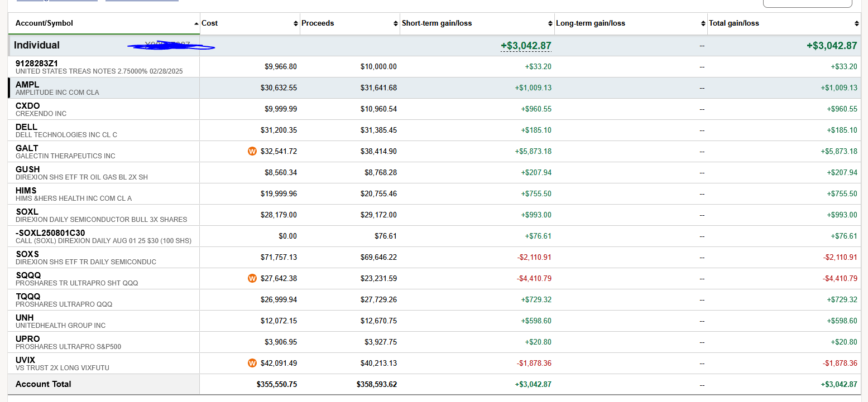This screenshot has height=402, width=868.
Task: Select the total gain +$185.10 for DELL
Action: point(842,130)
